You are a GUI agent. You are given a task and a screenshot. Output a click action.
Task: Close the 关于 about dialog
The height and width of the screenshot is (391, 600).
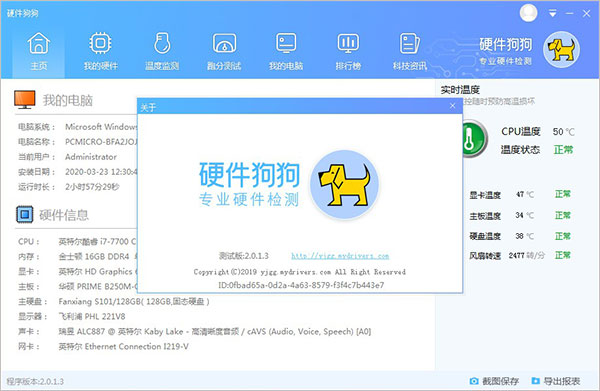pyautogui.click(x=452, y=106)
